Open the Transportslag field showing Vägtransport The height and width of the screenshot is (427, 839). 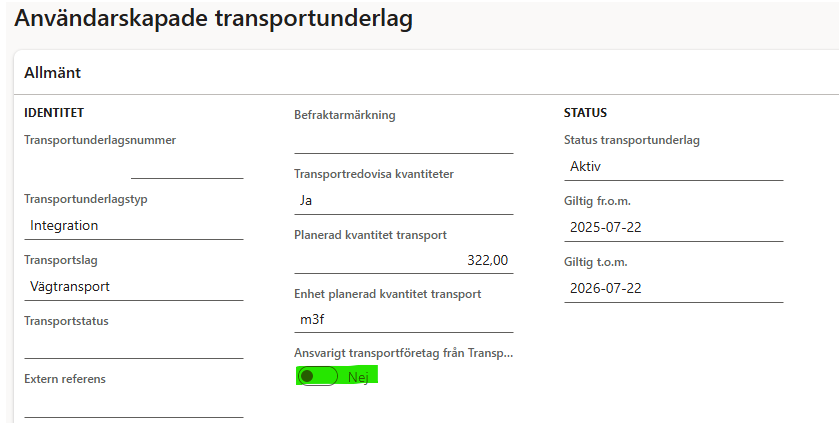coord(133,287)
